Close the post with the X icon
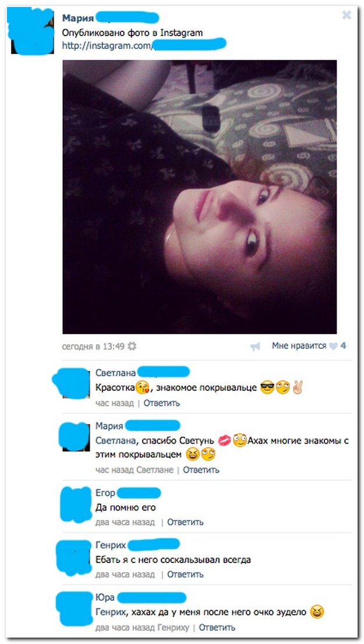The height and width of the screenshot is (644, 364). pyautogui.click(x=347, y=16)
